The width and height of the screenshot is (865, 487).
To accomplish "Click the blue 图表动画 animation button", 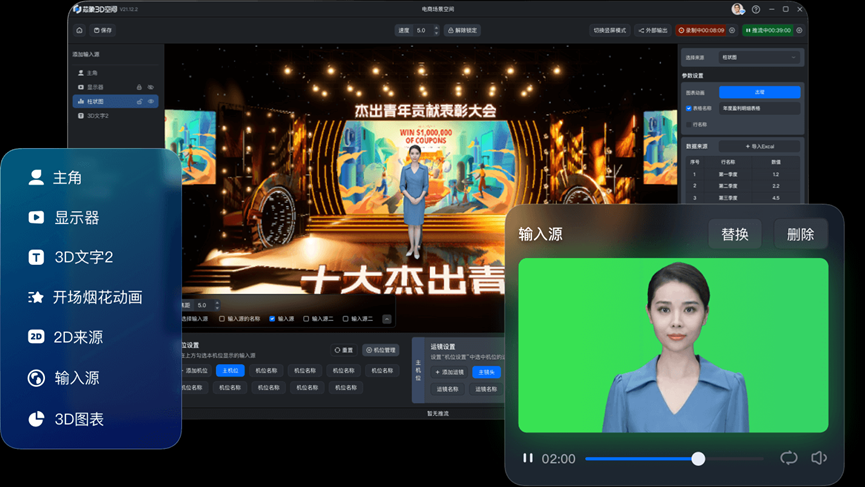I will [760, 92].
